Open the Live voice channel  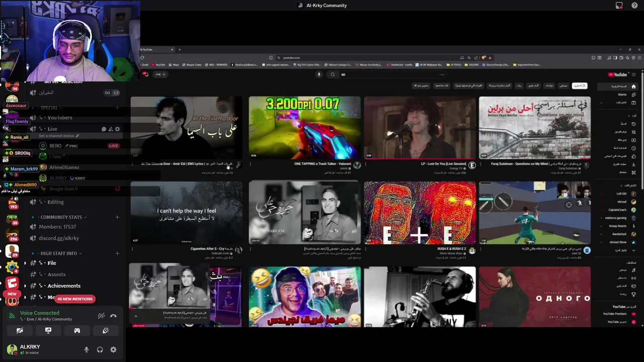52,129
